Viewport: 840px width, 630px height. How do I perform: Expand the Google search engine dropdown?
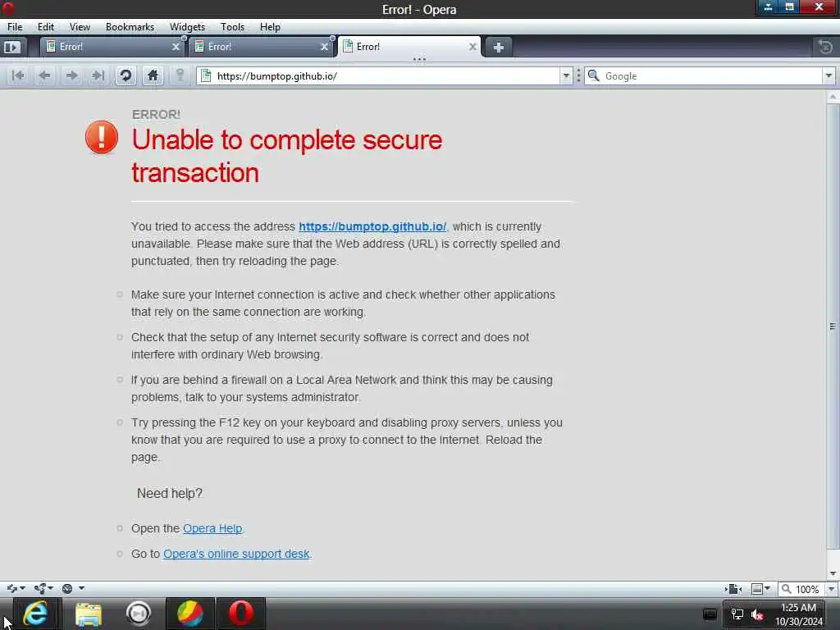pos(829,76)
